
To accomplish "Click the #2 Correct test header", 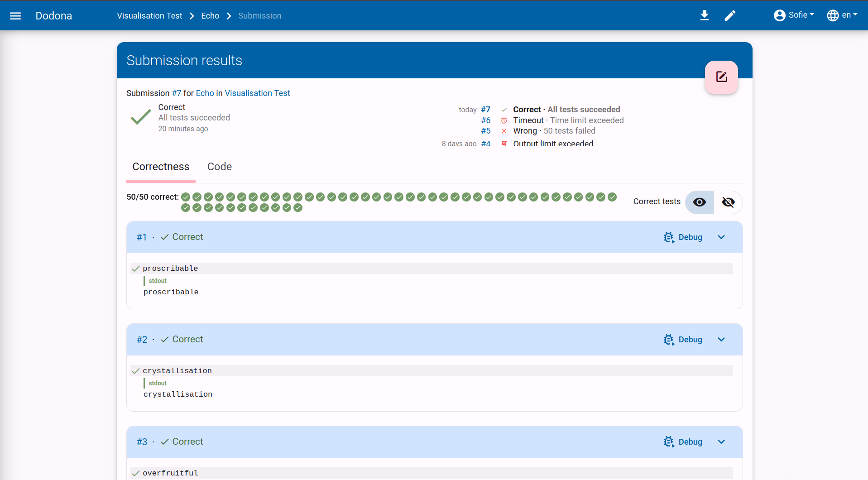I will 435,340.
